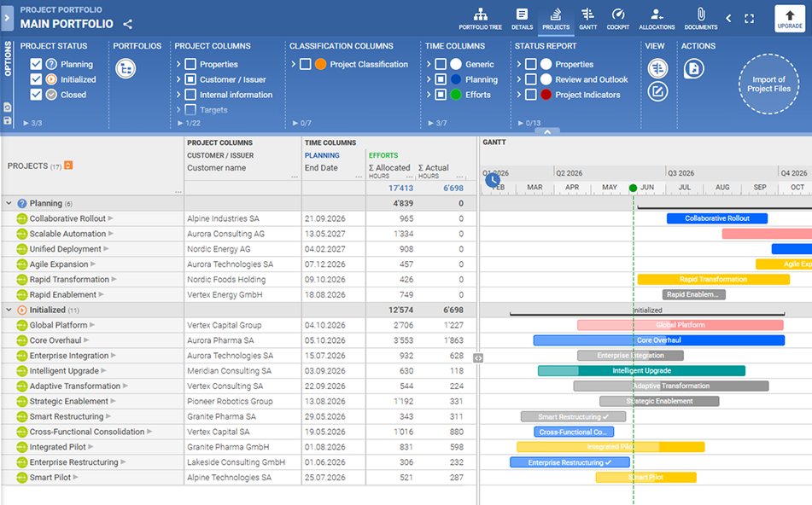Check the Generic time columns checkbox
Image resolution: width=812 pixels, height=505 pixels.
tap(441, 64)
